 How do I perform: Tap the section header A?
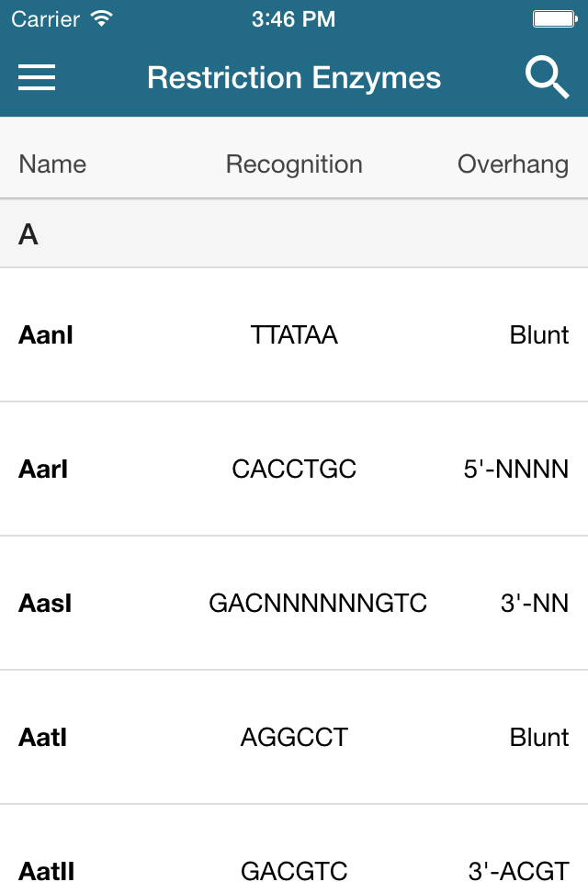coord(28,234)
